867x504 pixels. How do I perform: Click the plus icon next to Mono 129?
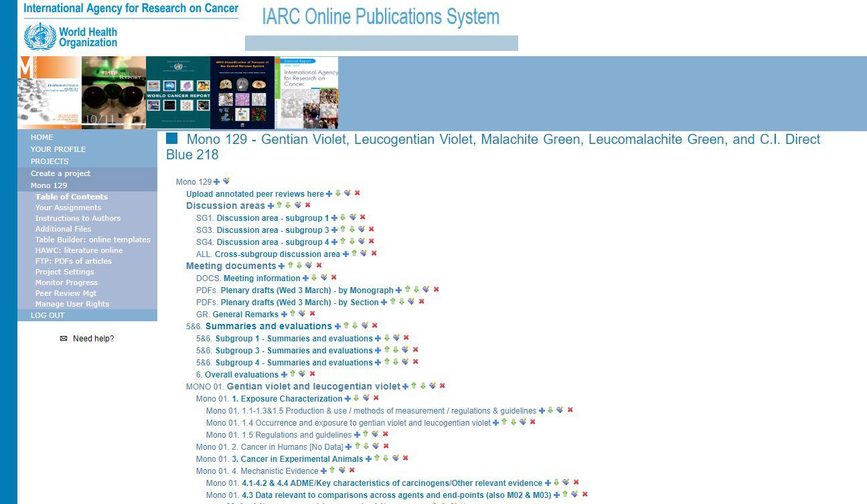pos(217,182)
